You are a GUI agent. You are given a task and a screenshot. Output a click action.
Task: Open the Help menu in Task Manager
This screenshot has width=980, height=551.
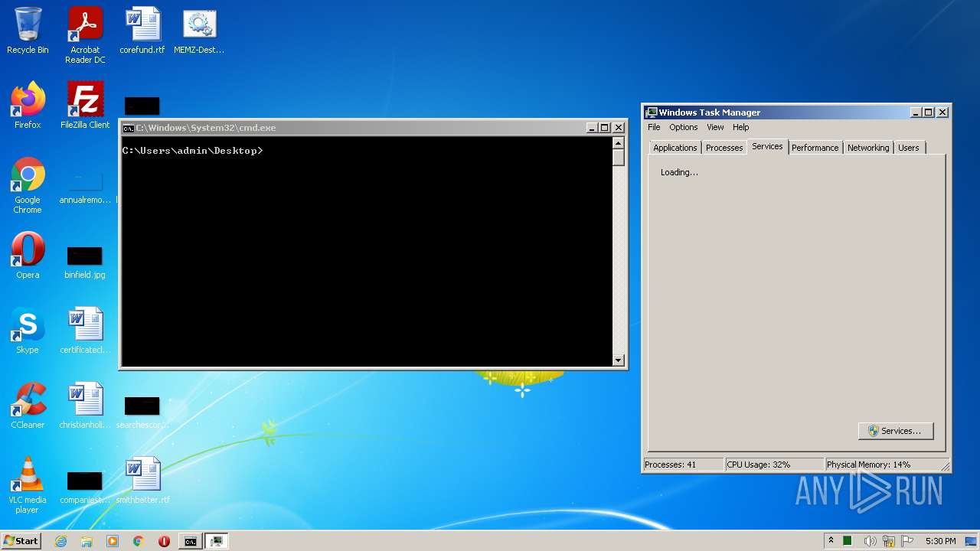click(740, 127)
